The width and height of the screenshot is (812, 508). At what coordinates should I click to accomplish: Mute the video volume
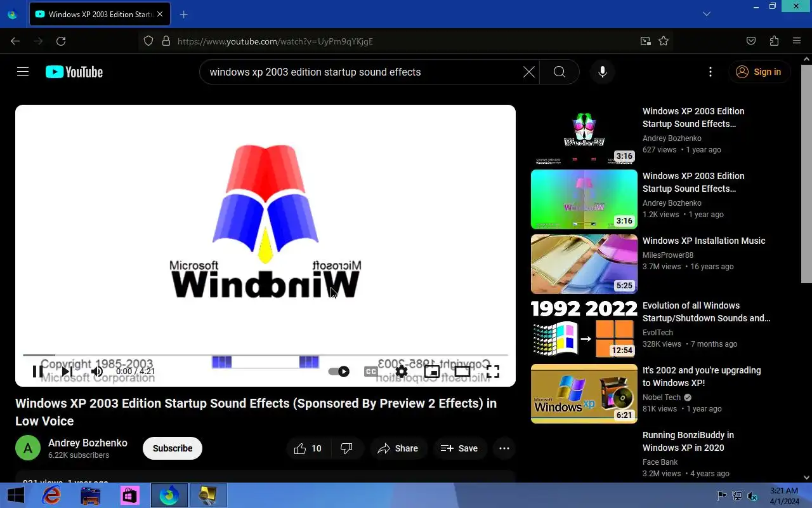tap(96, 371)
